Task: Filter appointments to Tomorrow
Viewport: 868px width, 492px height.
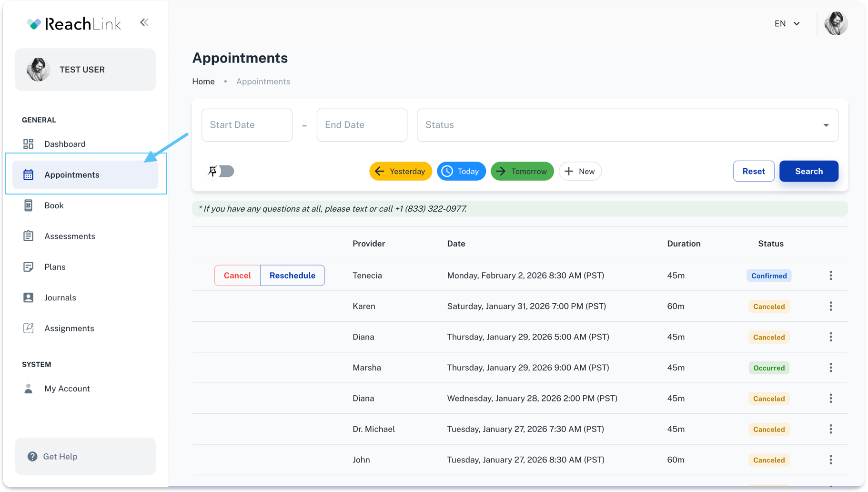Action: tap(522, 171)
